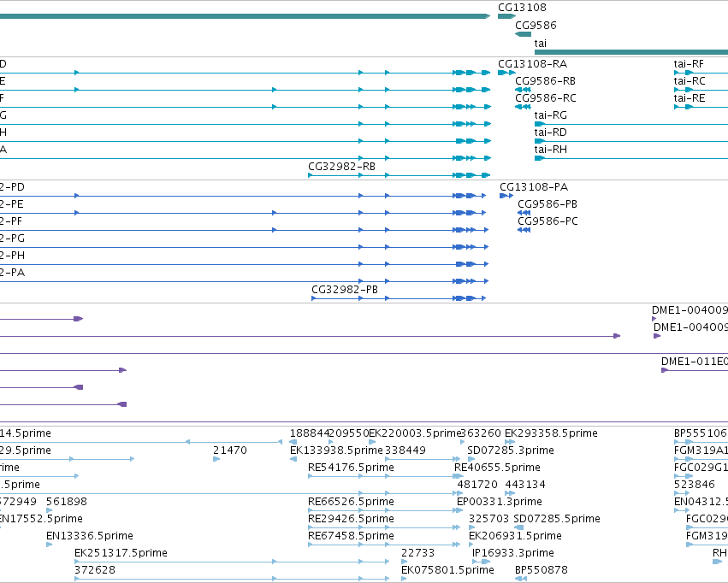Select transcript tai-RC

pos(690,81)
